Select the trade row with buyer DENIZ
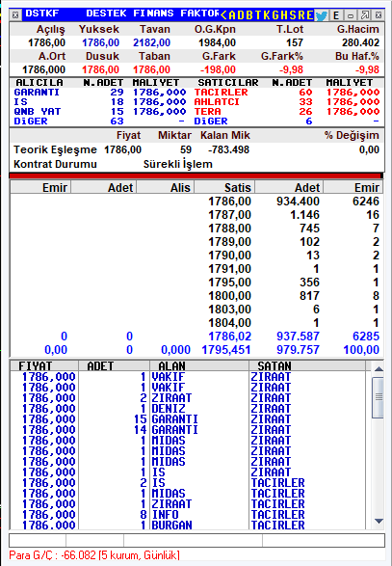Viewport: 392px width, 566px height. [188, 409]
